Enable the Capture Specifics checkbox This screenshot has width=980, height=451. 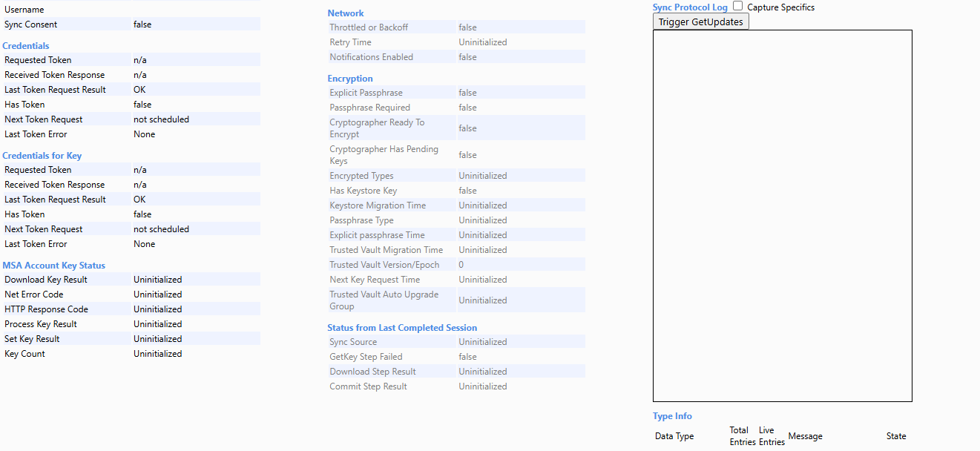click(737, 6)
